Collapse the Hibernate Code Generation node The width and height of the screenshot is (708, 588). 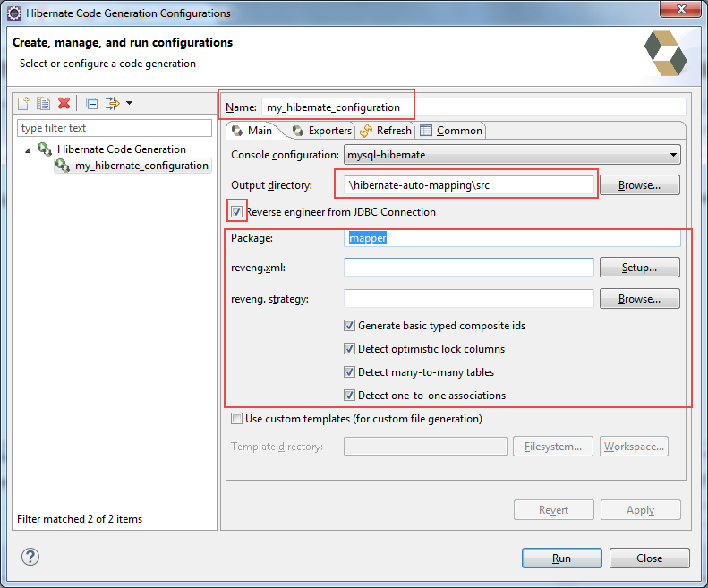[x=28, y=150]
